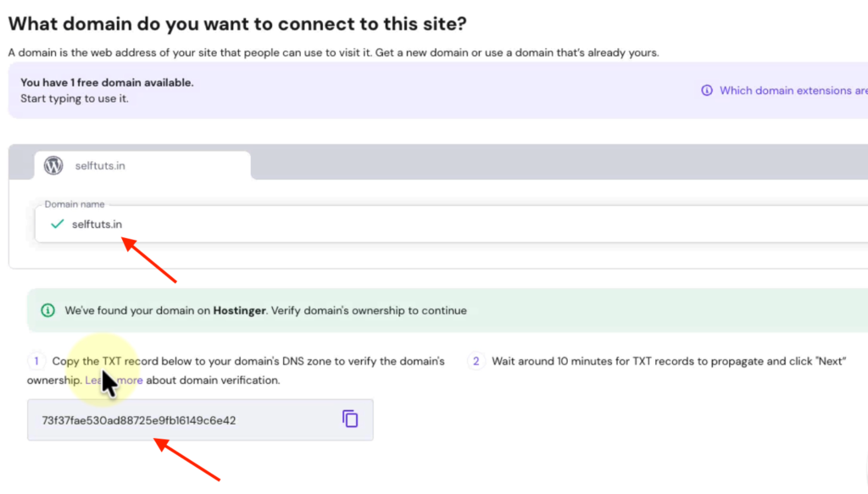The image size is (868, 494).
Task: Click the Domain name field label
Action: tap(73, 204)
